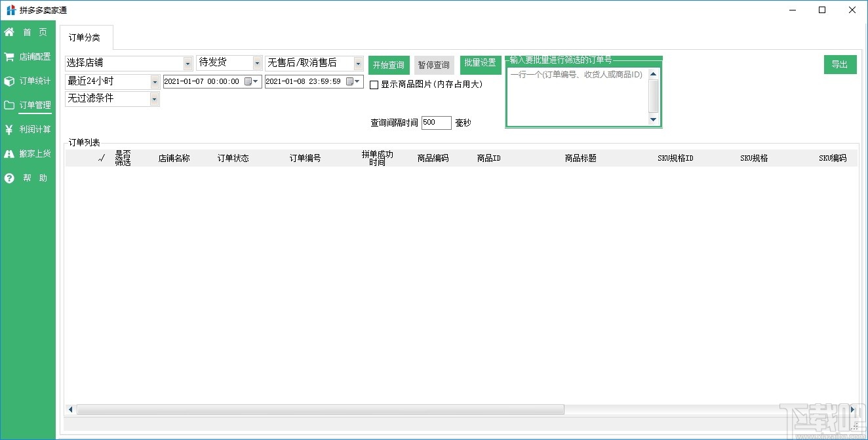Click the 导出 export button
Screen dimensions: 868x440
[840, 64]
